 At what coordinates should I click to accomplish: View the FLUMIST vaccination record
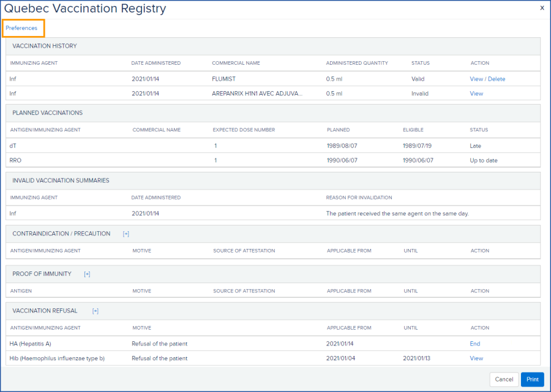pos(477,78)
